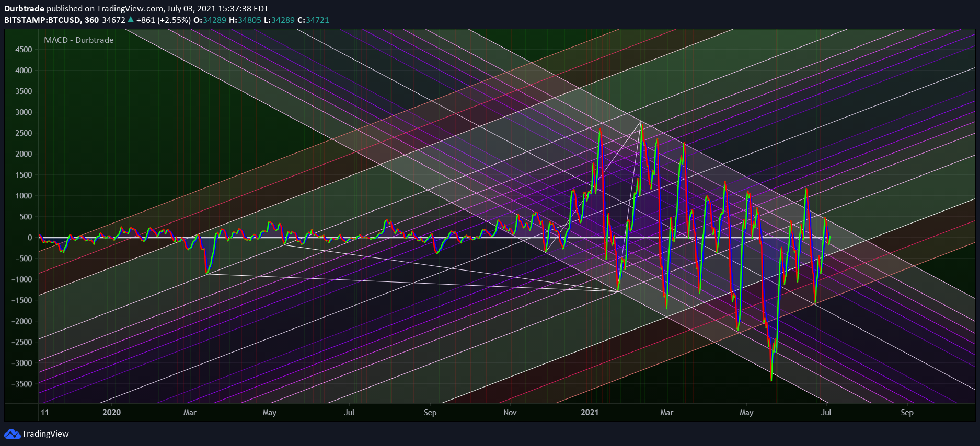The width and height of the screenshot is (980, 446).
Task: Click the first 'Sep' label after 2020
Action: click(x=430, y=413)
